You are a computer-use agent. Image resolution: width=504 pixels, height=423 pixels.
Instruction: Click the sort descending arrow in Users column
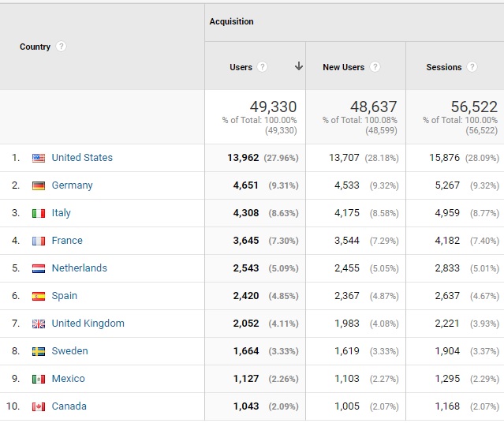pos(299,66)
